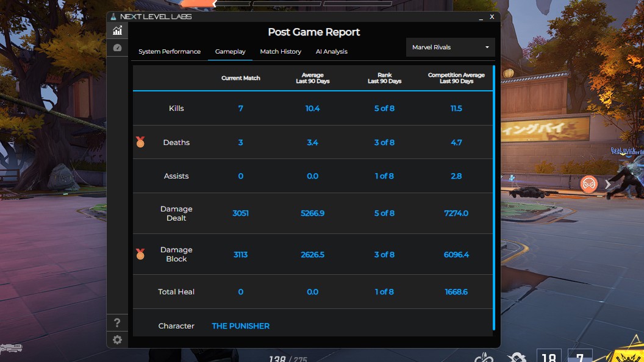
Task: Click the Damage Block row label
Action: pos(176,255)
